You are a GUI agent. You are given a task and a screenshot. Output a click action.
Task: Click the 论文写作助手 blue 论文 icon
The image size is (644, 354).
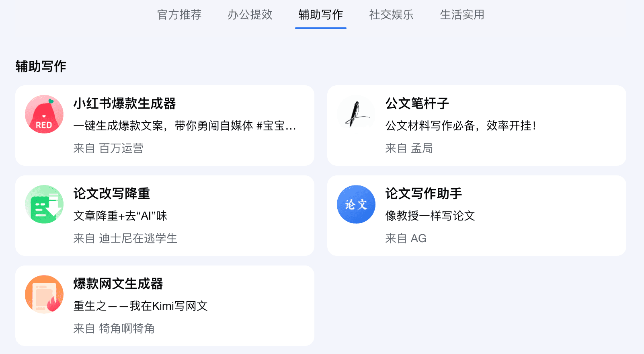tap(356, 204)
